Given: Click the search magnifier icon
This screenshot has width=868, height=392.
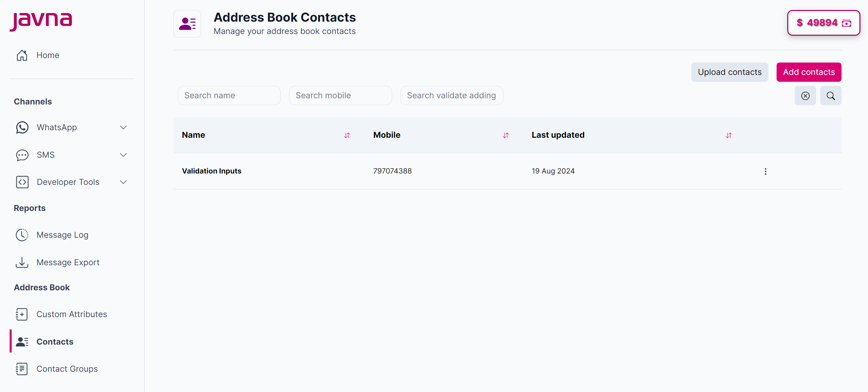Looking at the screenshot, I should point(831,96).
